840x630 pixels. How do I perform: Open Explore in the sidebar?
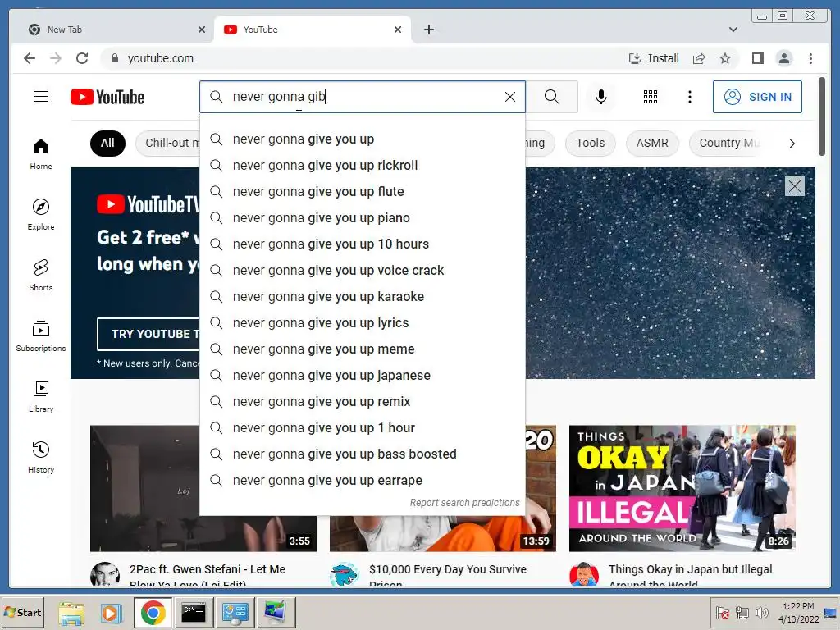point(41,214)
